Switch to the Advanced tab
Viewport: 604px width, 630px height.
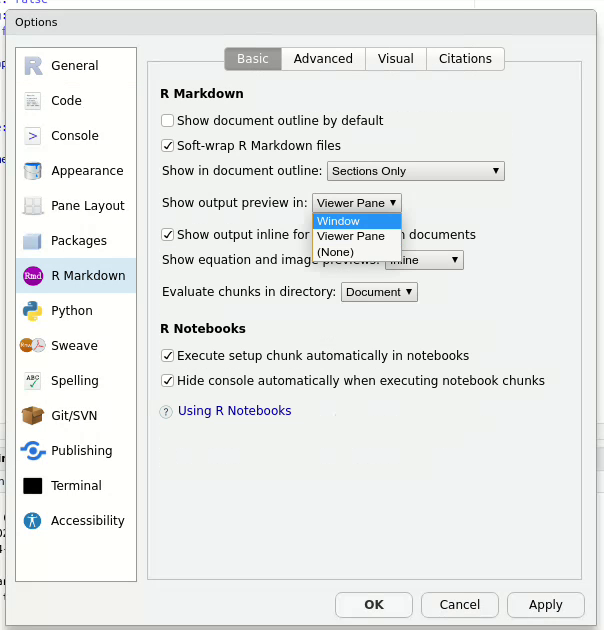click(x=323, y=59)
